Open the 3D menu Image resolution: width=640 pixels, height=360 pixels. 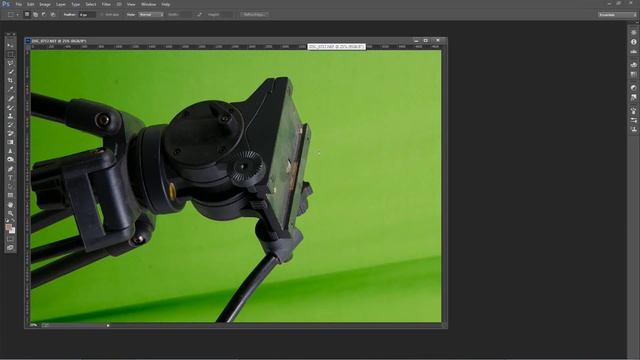point(119,4)
